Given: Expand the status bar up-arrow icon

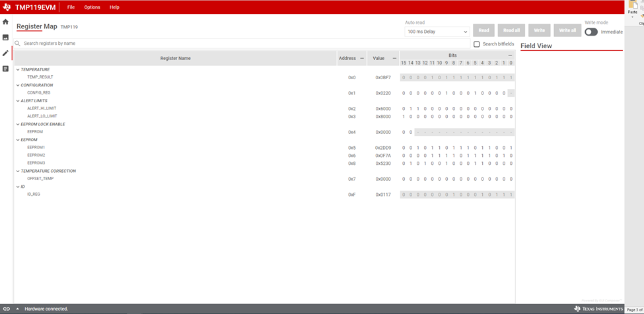Looking at the screenshot, I should coord(18,309).
